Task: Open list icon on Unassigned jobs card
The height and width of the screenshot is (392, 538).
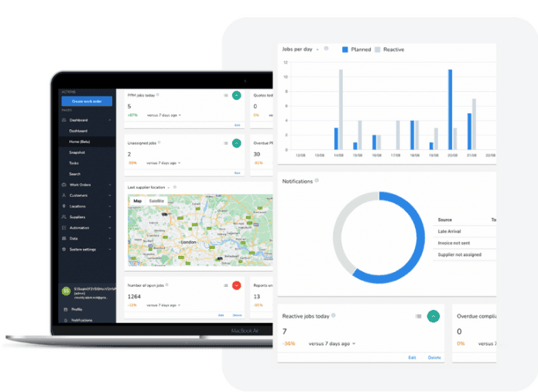Action: [x=225, y=143]
